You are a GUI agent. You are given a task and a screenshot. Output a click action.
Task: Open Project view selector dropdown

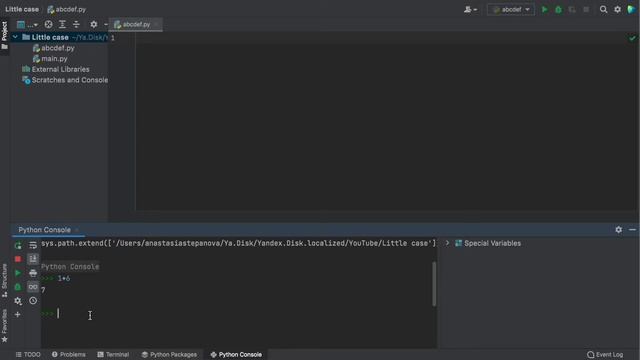coord(27,24)
